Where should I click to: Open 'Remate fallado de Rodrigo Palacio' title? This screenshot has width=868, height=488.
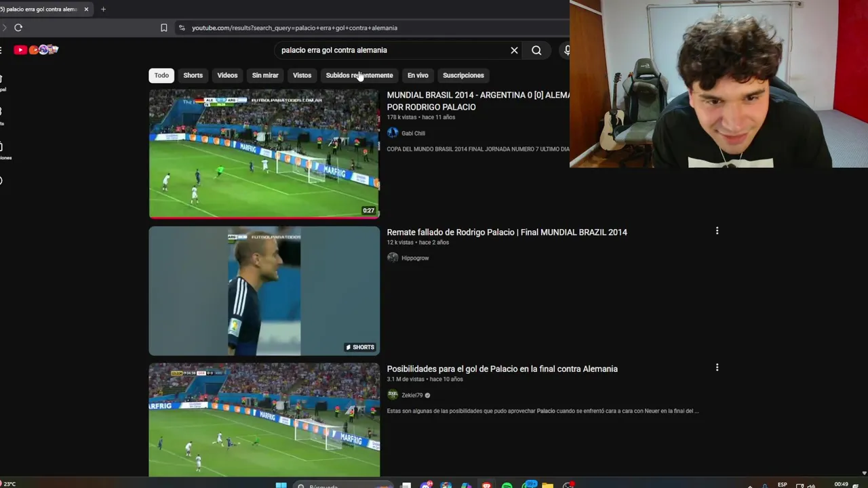(x=507, y=232)
